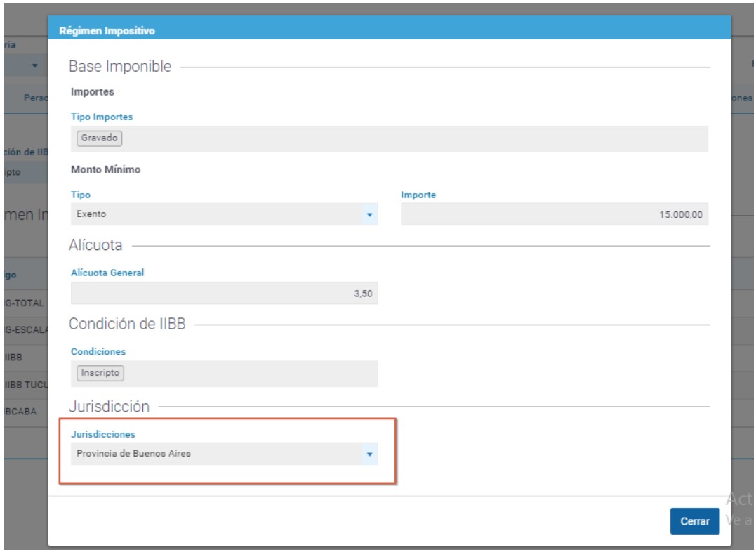756x550 pixels.
Task: Click the Jurisdicción section heading
Action: [109, 406]
